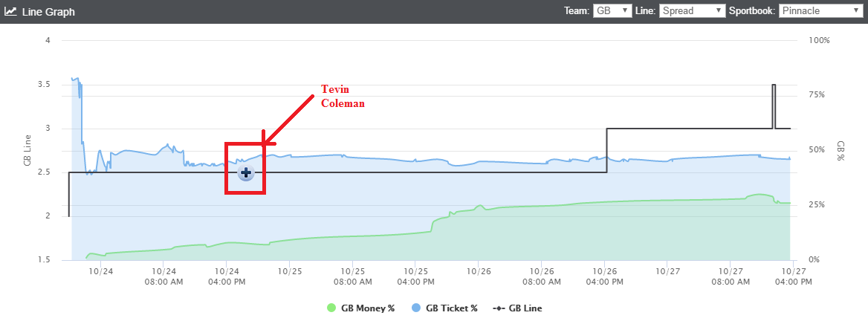The width and height of the screenshot is (868, 324).
Task: Click the GB Line legend marker symbol
Action: (498, 308)
